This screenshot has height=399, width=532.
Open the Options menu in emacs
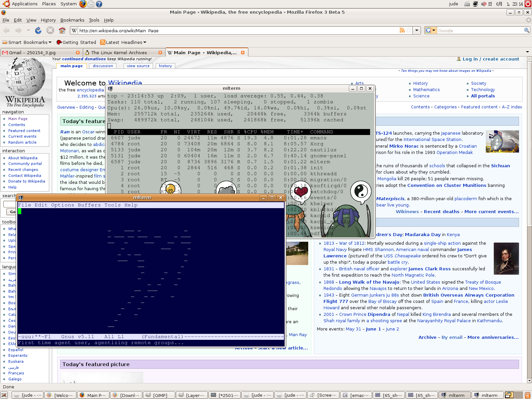[x=63, y=205]
